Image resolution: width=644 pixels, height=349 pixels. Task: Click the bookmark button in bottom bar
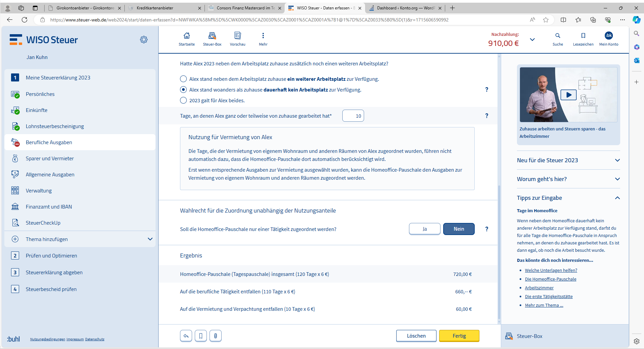point(201,336)
